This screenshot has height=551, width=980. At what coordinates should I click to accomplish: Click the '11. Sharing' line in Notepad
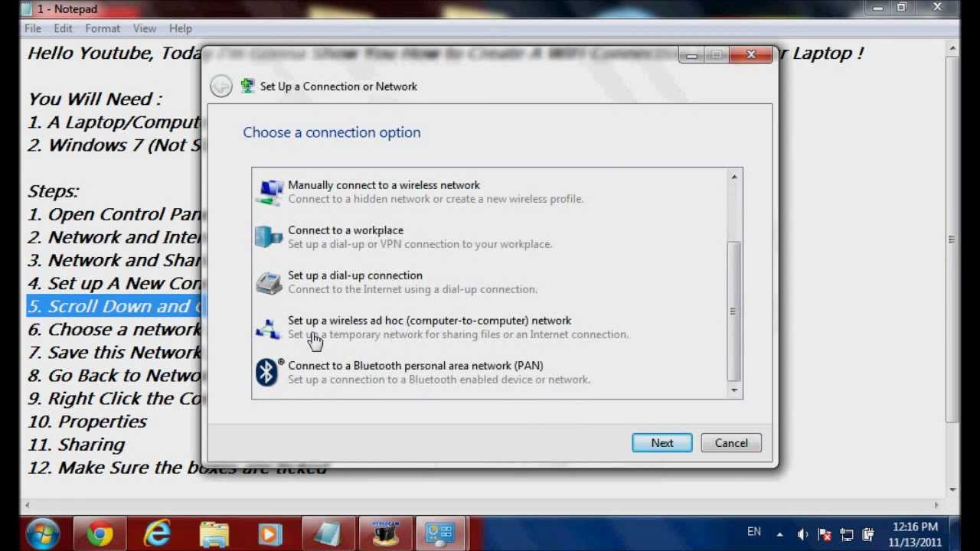coord(76,445)
